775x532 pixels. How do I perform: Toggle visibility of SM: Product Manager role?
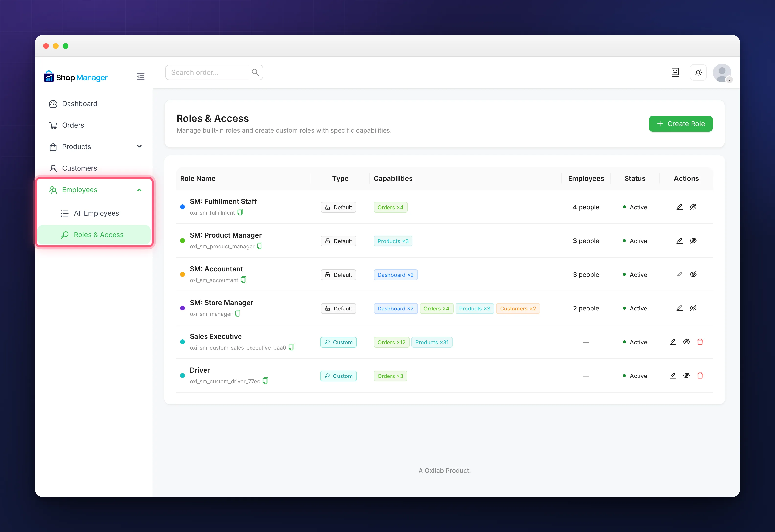point(693,241)
